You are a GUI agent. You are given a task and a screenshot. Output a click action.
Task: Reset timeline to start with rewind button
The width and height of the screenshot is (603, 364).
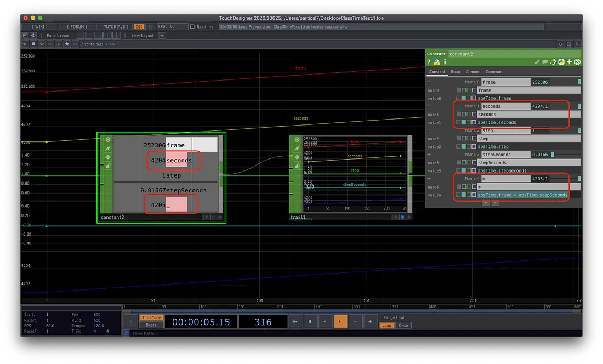[295, 322]
